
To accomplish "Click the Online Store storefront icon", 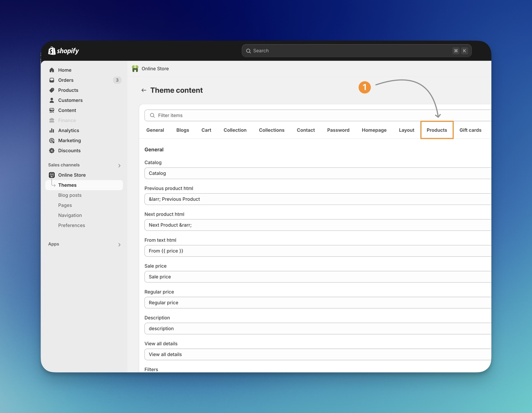I will 52,175.
